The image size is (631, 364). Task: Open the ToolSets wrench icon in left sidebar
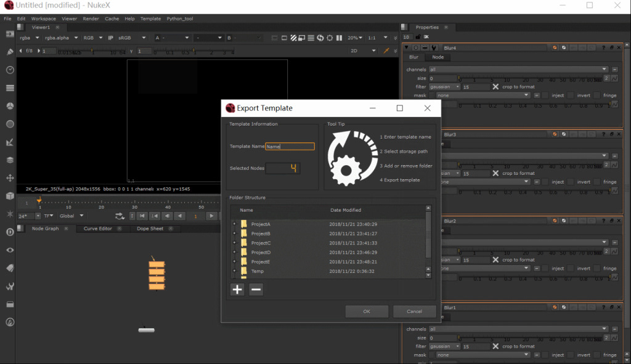tap(10, 286)
